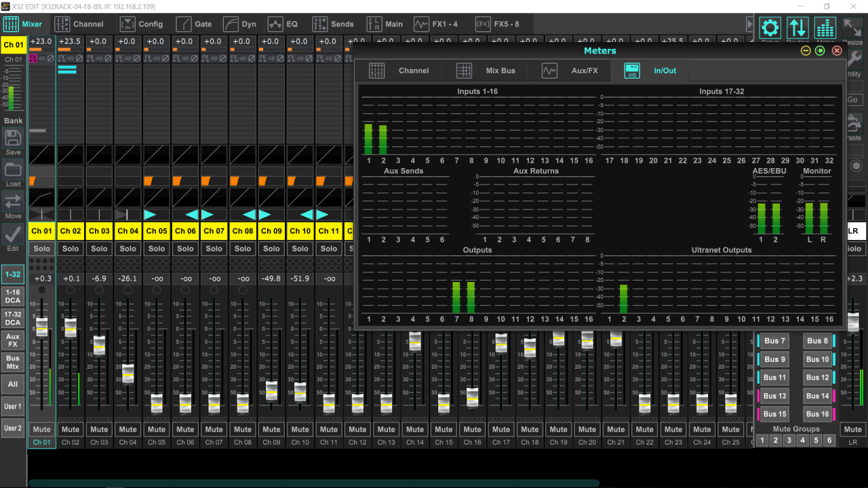This screenshot has height=488, width=868.
Task: Click the LR main fader handle
Action: 853,323
